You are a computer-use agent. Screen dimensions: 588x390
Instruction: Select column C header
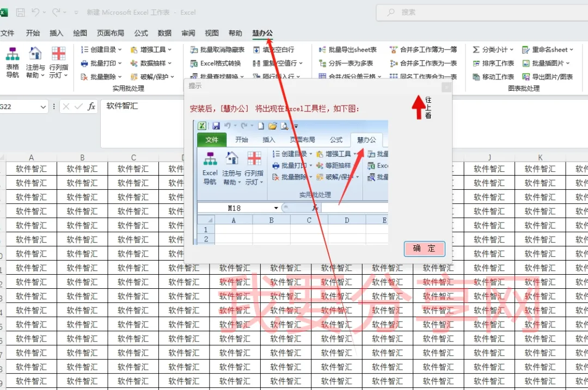click(133, 158)
